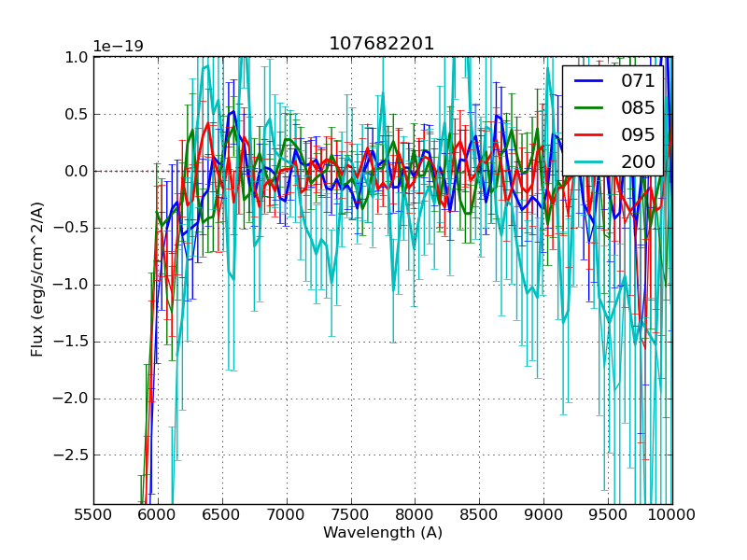This screenshot has width=747, height=560.
Task: Click the −2.5 y-axis tick label
Action: click(x=70, y=455)
